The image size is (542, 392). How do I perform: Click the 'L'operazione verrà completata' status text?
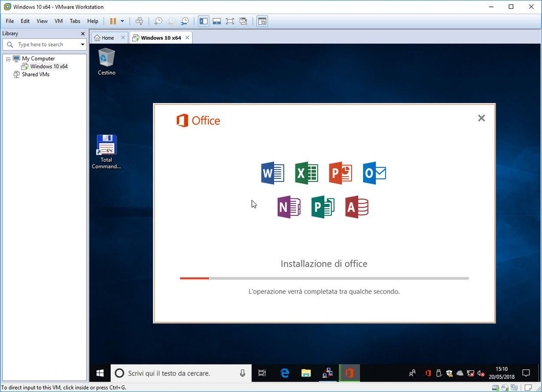[x=324, y=292]
